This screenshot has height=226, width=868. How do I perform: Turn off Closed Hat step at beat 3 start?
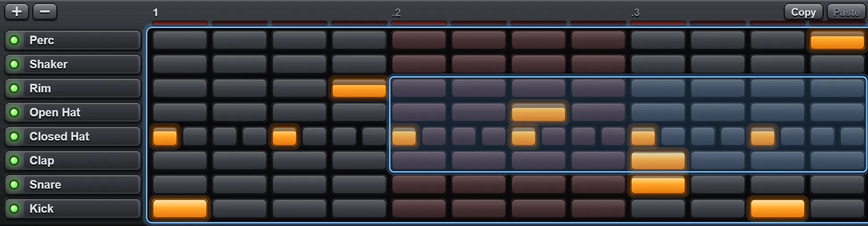[643, 136]
